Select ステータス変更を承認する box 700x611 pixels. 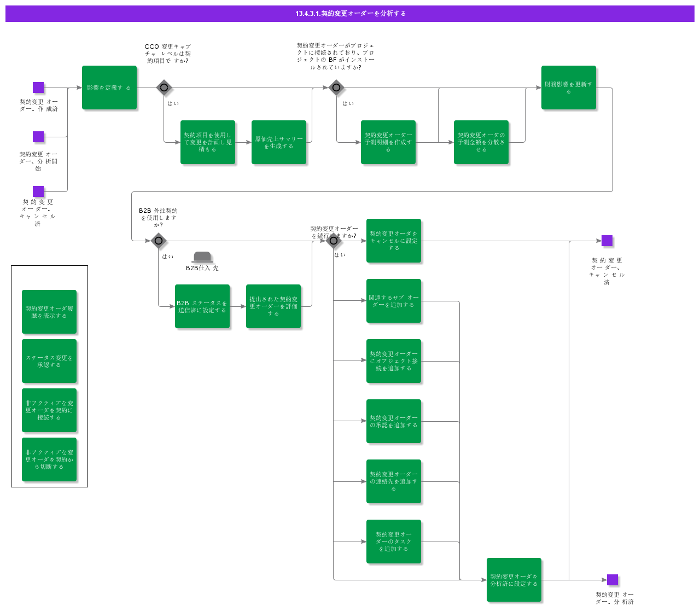pyautogui.click(x=49, y=361)
